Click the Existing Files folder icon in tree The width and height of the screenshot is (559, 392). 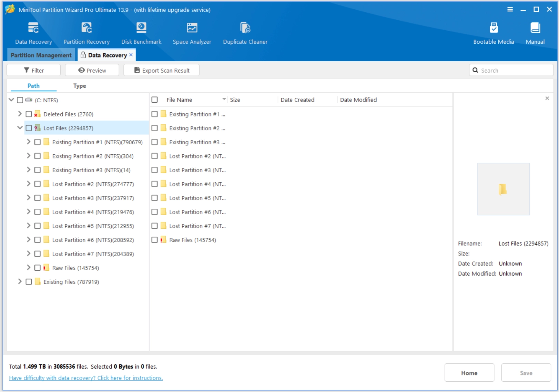point(38,281)
